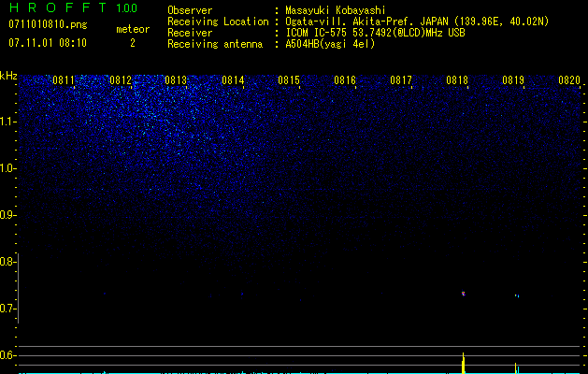This screenshot has width=588, height=374.
Task: Select the filename 0711010810.png
Action: [48, 24]
